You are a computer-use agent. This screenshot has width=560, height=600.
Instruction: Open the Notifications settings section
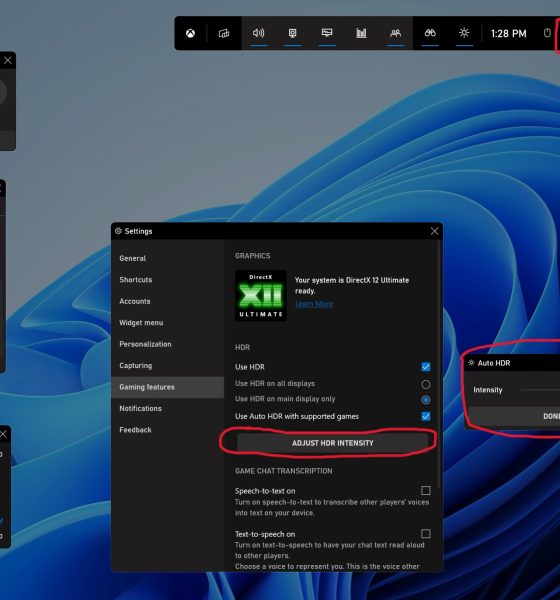168,408
